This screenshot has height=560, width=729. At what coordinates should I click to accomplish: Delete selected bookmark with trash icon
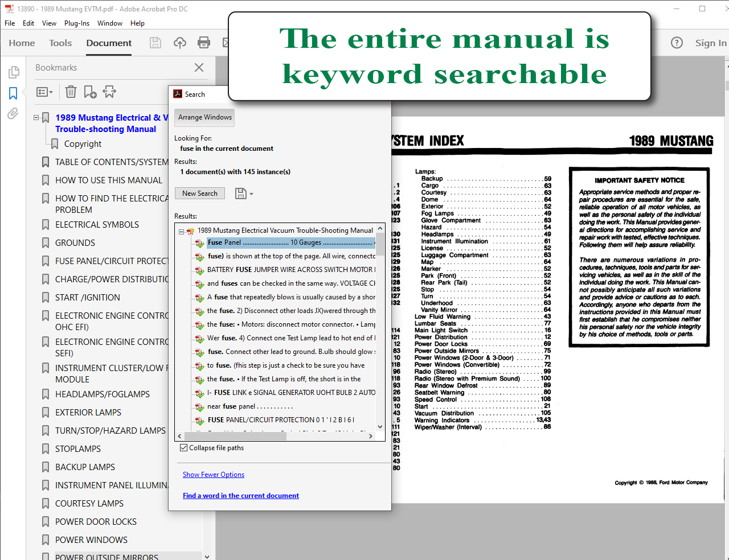point(71,92)
